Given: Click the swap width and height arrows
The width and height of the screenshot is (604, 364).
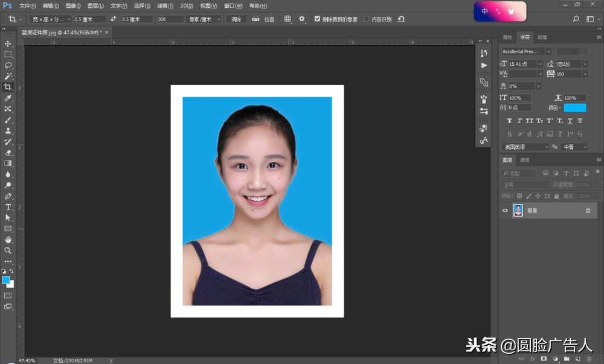Looking at the screenshot, I should tap(113, 19).
